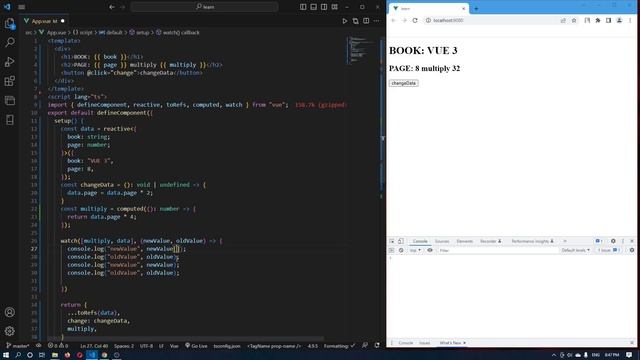Open the Search view in VS Code
The image size is (640, 360).
(x=10, y=42)
